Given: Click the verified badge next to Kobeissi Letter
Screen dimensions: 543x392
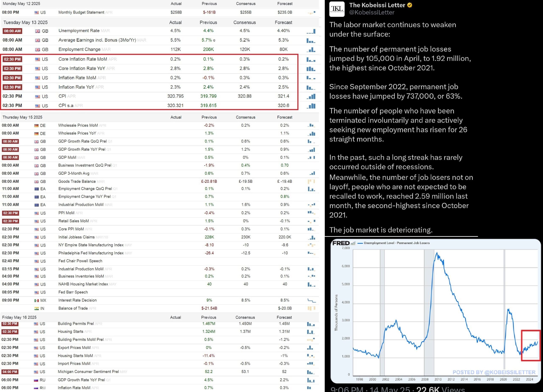Looking at the screenshot, I should (410, 5).
